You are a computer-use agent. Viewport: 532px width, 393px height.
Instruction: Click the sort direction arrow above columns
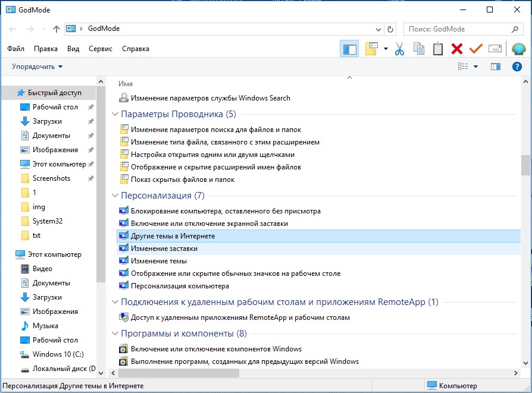349,78
